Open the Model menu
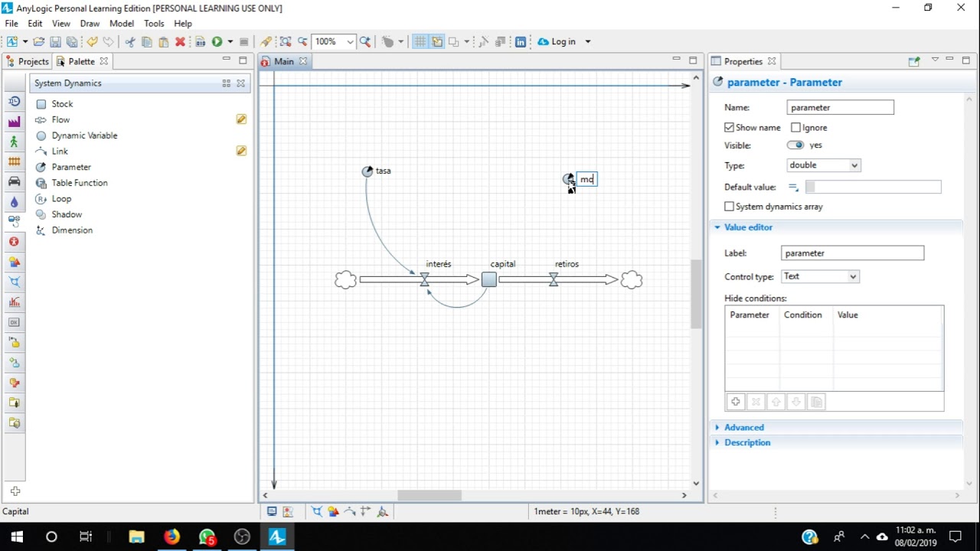 click(122, 23)
